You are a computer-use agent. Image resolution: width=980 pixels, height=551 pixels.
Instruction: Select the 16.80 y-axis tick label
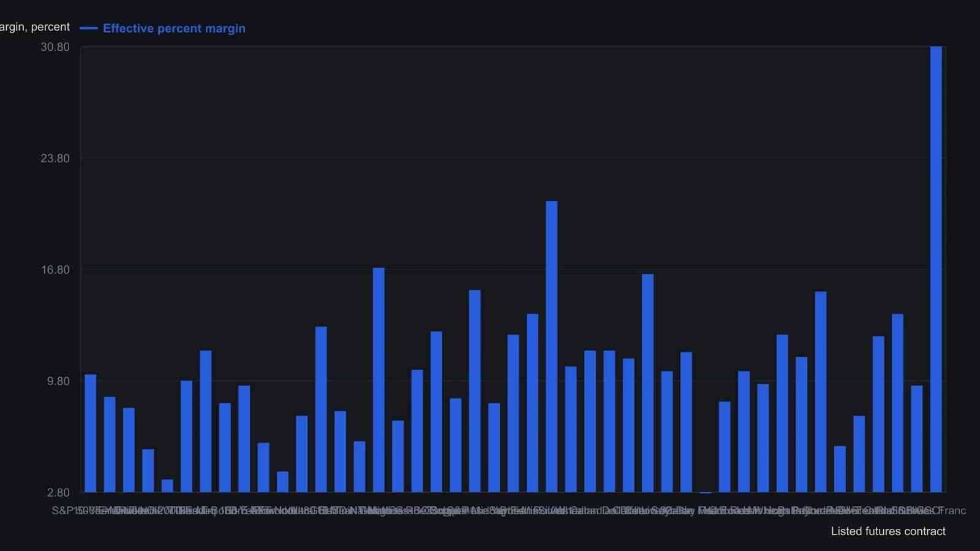[55, 270]
